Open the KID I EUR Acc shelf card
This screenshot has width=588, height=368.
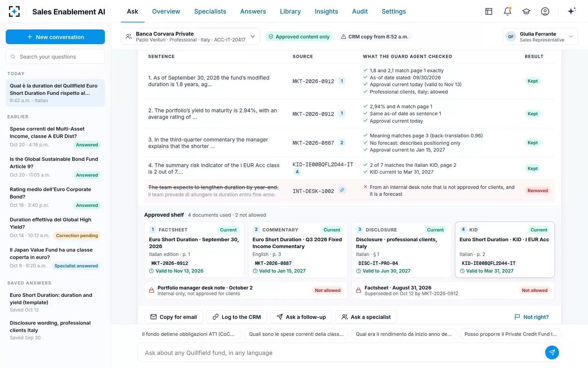[x=505, y=250]
